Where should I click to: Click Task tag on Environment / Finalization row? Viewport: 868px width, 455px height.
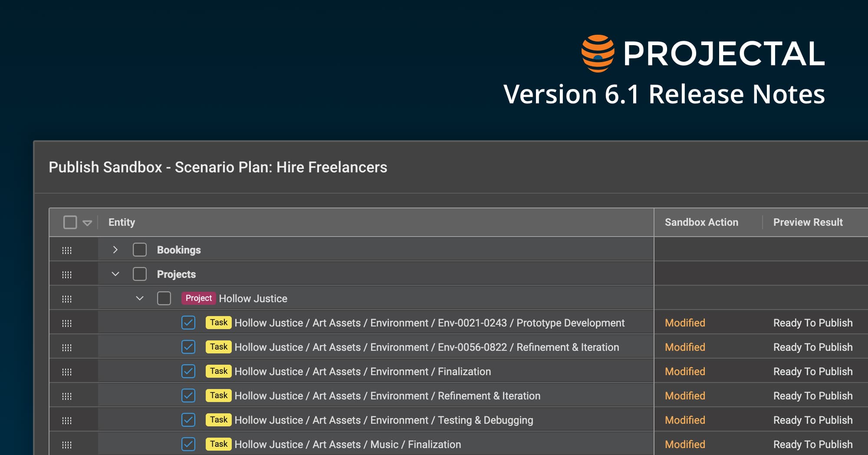pos(218,371)
